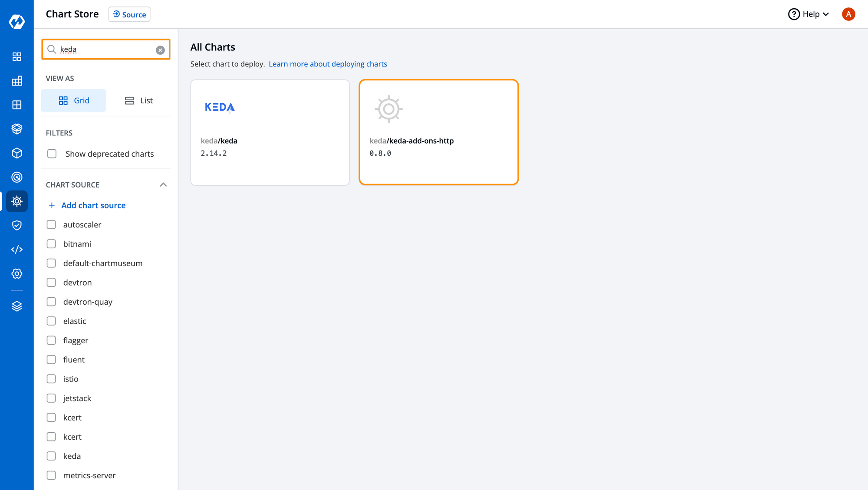868x490 pixels.
Task: Click version 2.14.2 on keda card
Action: [x=214, y=153]
